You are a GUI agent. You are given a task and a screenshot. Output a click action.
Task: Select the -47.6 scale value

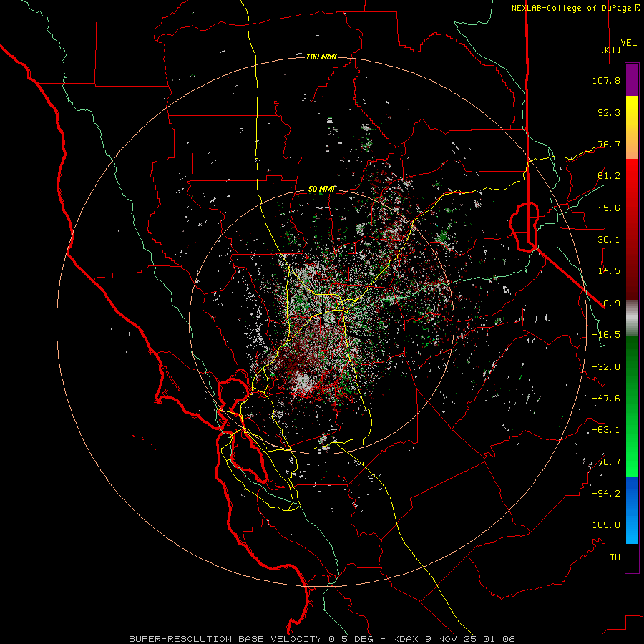pos(606,399)
